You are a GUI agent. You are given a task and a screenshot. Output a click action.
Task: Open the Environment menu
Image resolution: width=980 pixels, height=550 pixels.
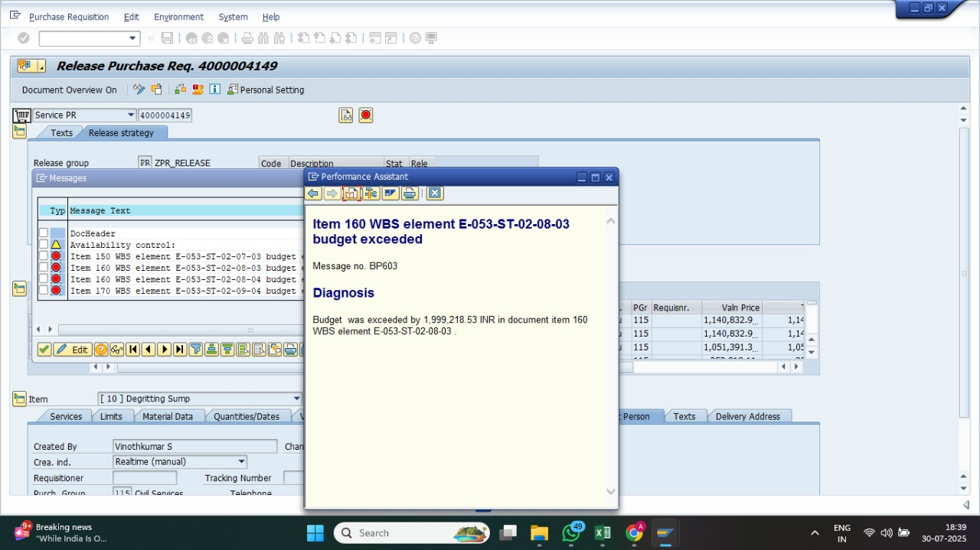pos(178,17)
